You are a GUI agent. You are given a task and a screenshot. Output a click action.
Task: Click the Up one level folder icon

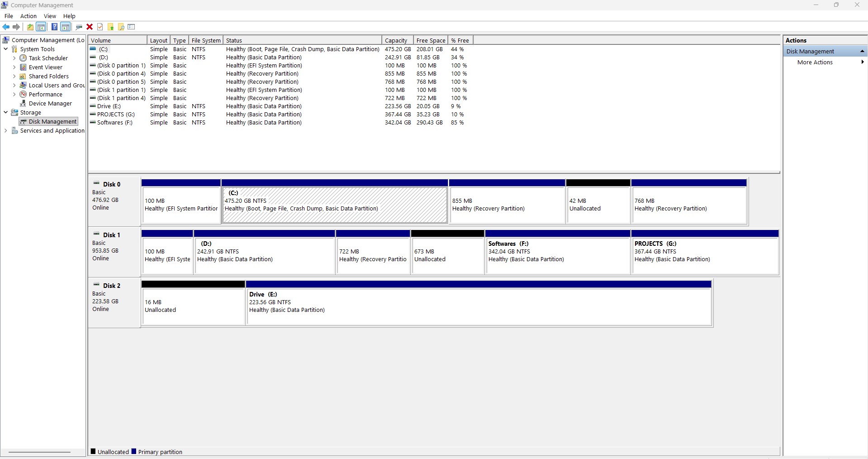tap(30, 27)
